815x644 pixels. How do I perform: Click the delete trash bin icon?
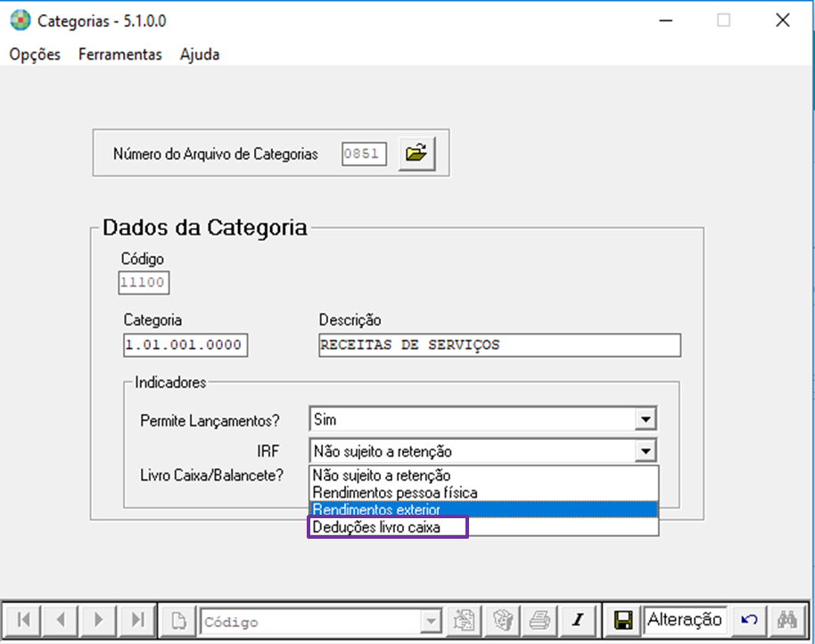tap(502, 620)
